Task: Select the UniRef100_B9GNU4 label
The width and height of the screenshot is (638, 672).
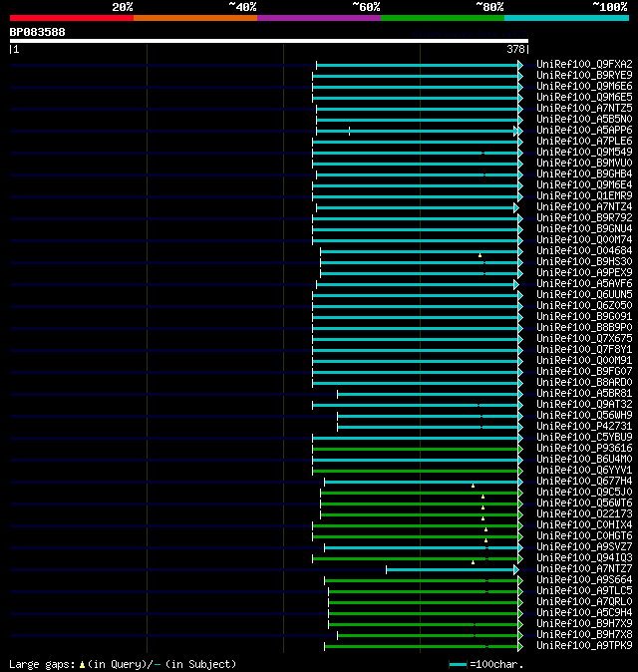Action: coord(584,229)
